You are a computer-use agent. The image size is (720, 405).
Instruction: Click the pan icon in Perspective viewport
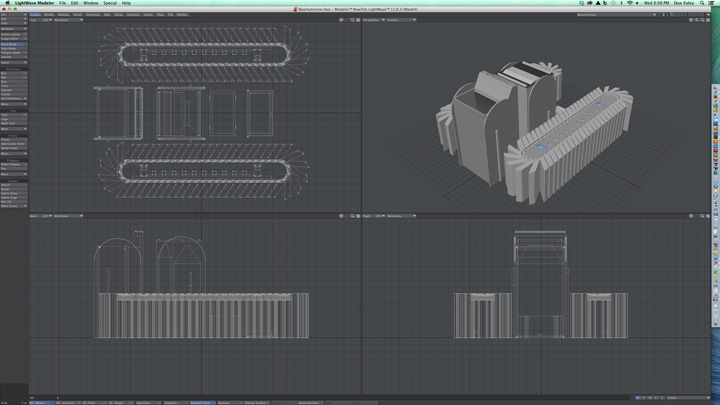691,20
